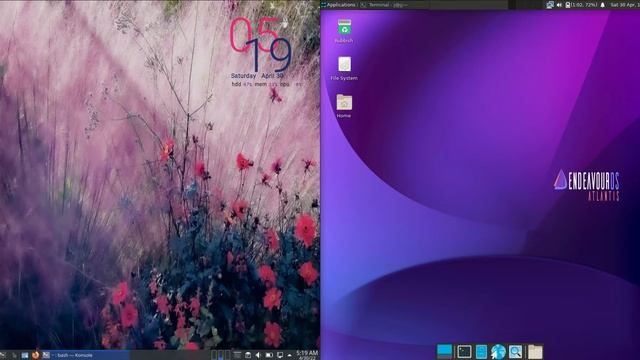Image resolution: width=640 pixels, height=360 pixels.
Task: Switch to the bash — Konsole task
Action: 87,356
